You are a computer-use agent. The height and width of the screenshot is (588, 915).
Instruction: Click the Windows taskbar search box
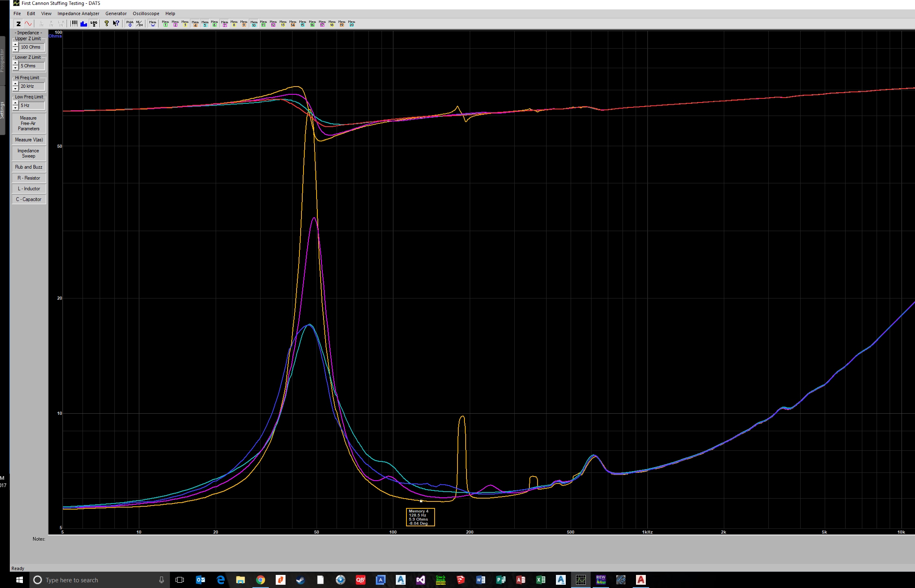pyautogui.click(x=100, y=580)
